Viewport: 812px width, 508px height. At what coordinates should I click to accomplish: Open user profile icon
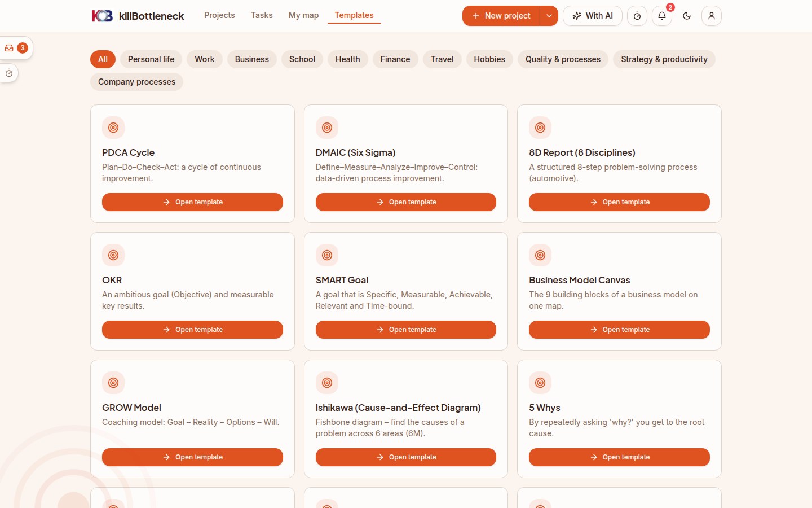[x=712, y=16]
